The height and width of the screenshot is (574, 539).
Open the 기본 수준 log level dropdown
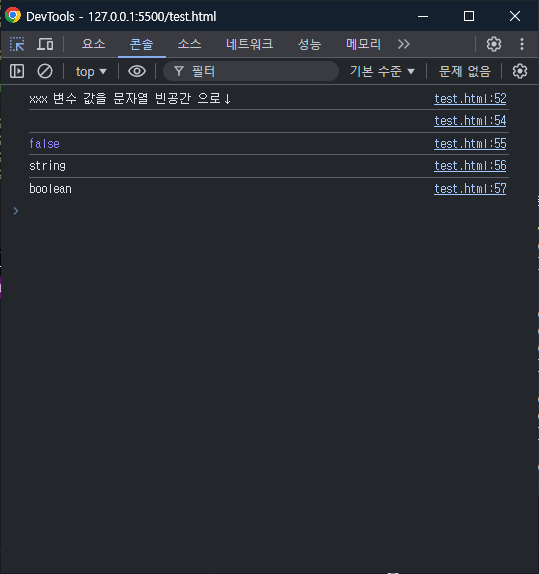pyautogui.click(x=382, y=71)
